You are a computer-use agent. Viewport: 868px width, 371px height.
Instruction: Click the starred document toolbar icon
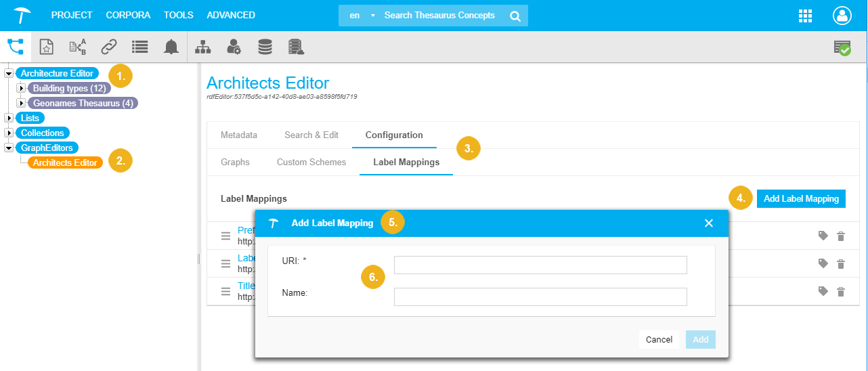pyautogui.click(x=46, y=47)
